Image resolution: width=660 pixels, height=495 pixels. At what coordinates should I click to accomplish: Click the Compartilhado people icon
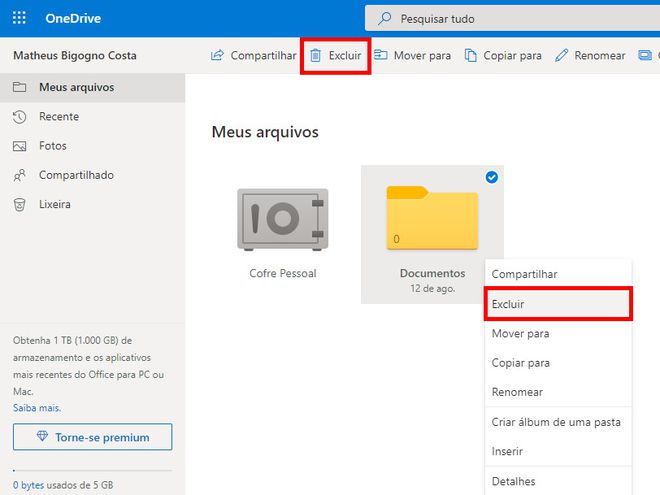click(x=19, y=175)
